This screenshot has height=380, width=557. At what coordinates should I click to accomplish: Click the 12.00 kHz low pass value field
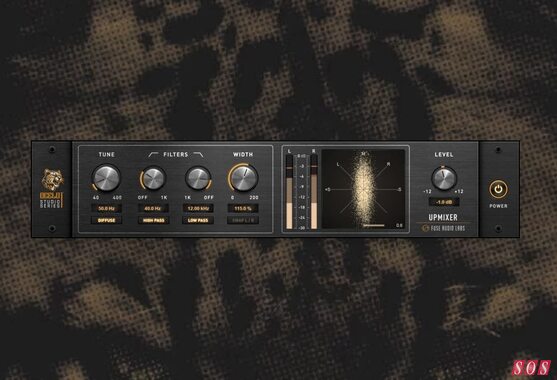198,208
